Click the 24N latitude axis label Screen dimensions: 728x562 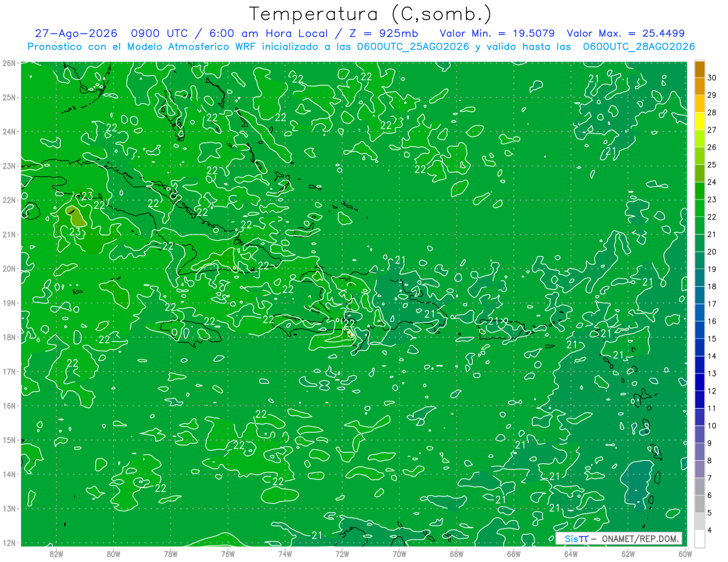[x=8, y=132]
